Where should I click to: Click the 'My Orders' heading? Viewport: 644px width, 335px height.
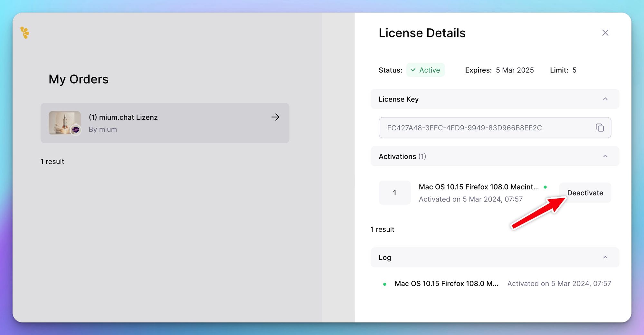click(79, 79)
